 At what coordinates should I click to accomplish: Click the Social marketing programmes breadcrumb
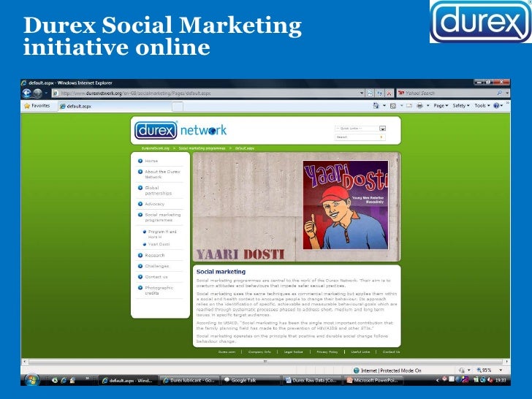202,148
